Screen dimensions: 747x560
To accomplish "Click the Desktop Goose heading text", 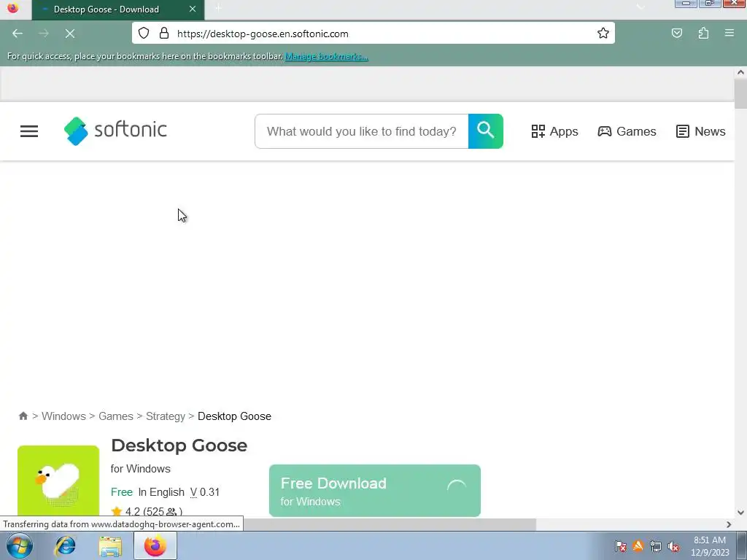I will tap(179, 446).
